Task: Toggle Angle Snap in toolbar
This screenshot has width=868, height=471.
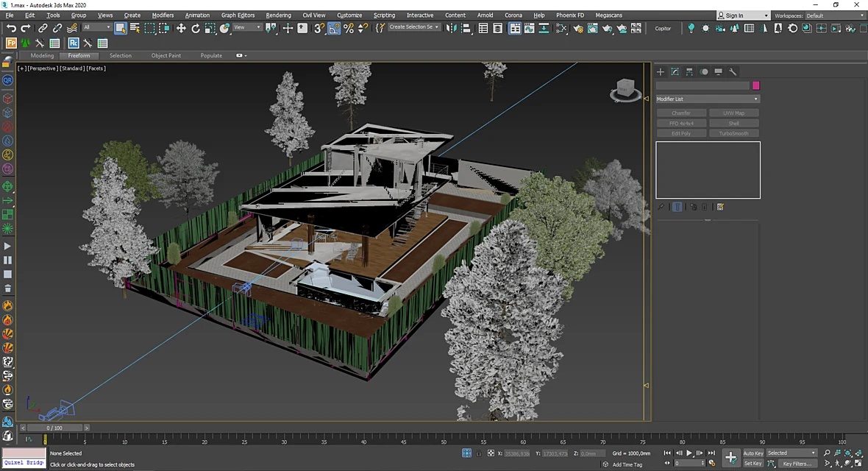Action: (x=335, y=28)
